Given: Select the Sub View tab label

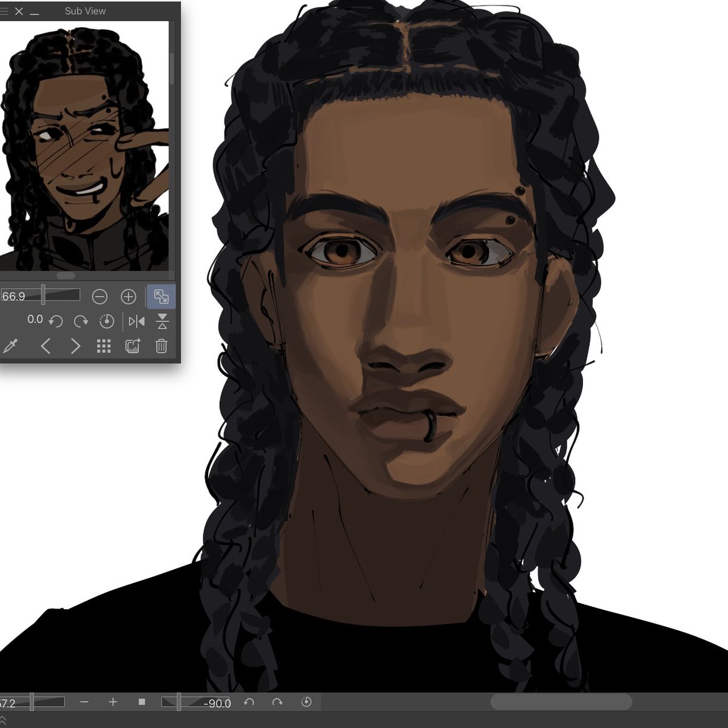Looking at the screenshot, I should coord(85,10).
